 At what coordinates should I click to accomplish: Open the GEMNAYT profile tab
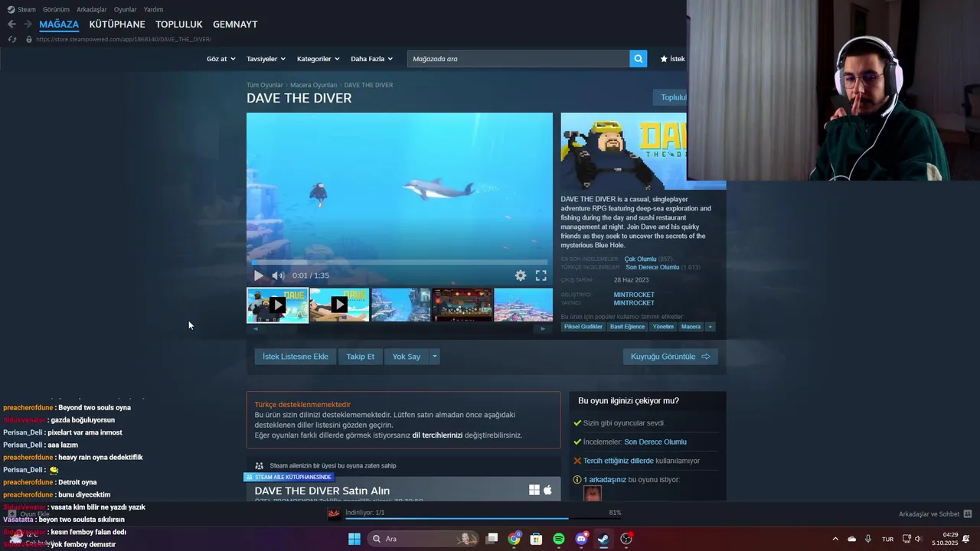coord(235,24)
